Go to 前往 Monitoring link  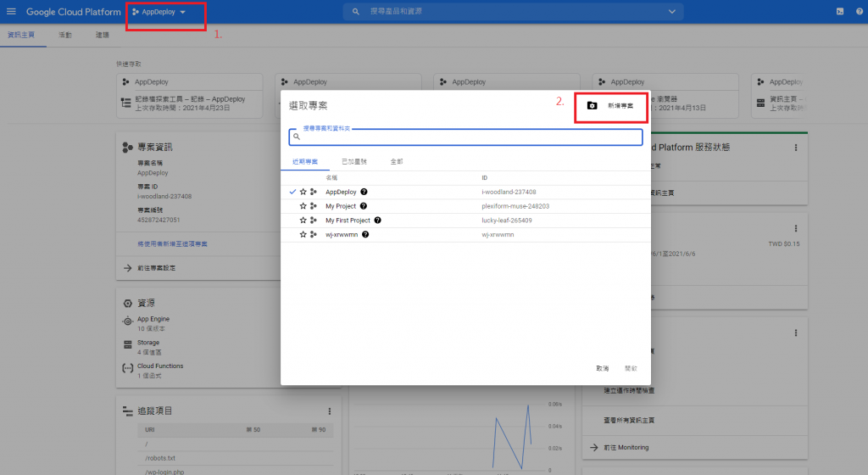(626, 447)
